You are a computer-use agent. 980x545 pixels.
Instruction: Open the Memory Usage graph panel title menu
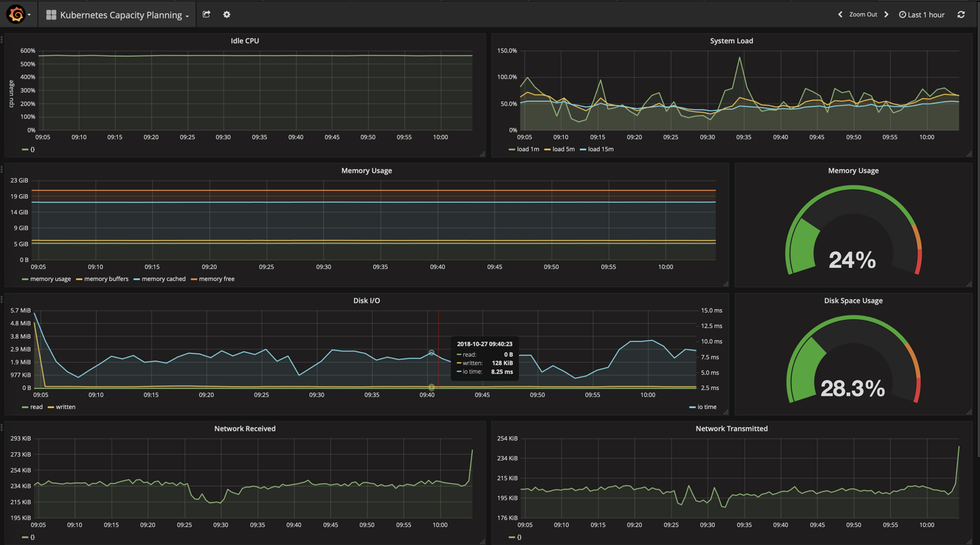tap(366, 171)
